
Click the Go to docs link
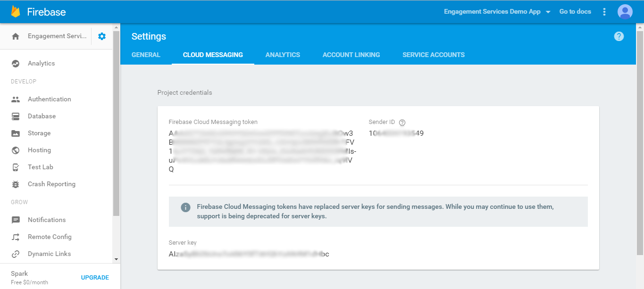575,12
